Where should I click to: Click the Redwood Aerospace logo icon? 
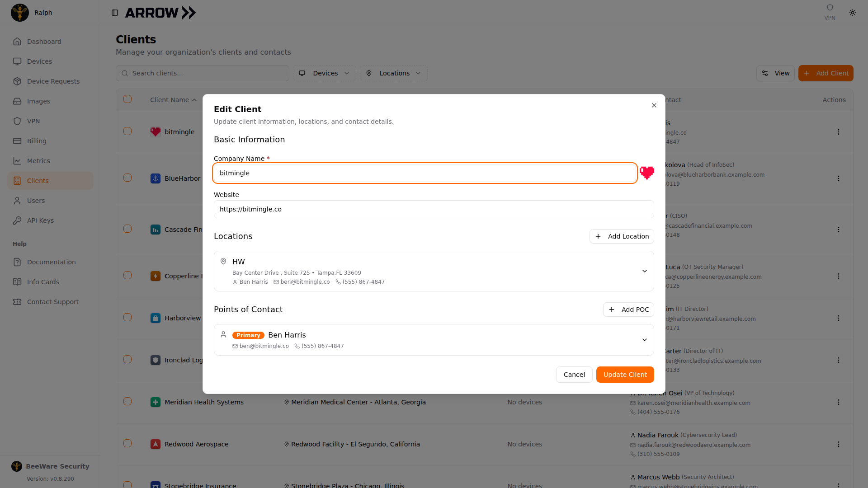156,444
